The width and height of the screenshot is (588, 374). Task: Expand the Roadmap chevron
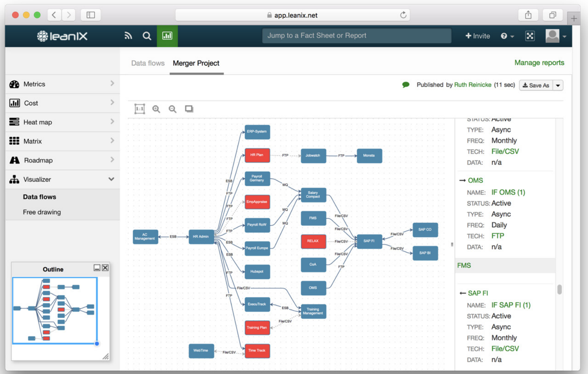[112, 159]
